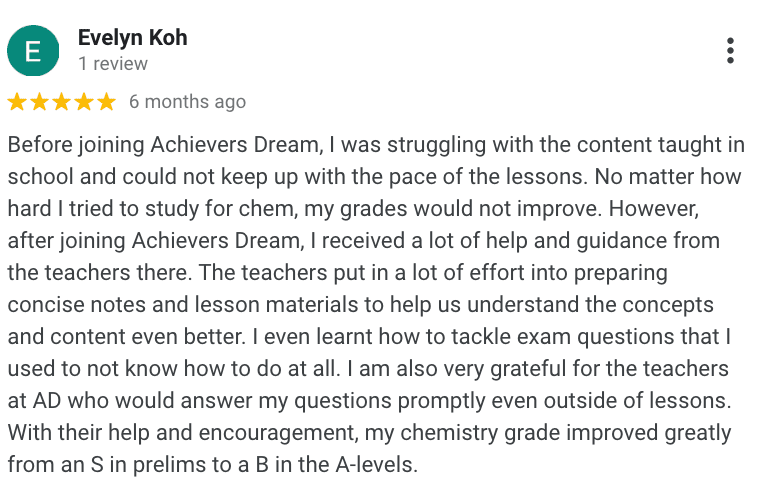This screenshot has width=772, height=478.
Task: Click the fourth rating star
Action: (x=84, y=102)
